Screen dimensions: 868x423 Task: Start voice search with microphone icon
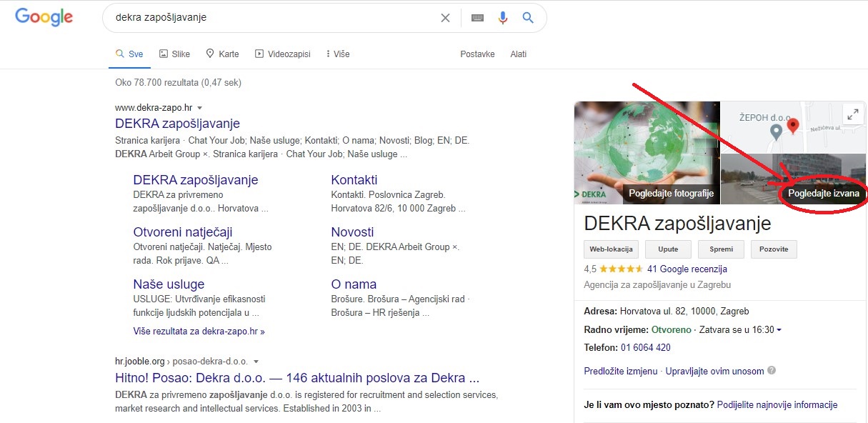[x=503, y=18]
